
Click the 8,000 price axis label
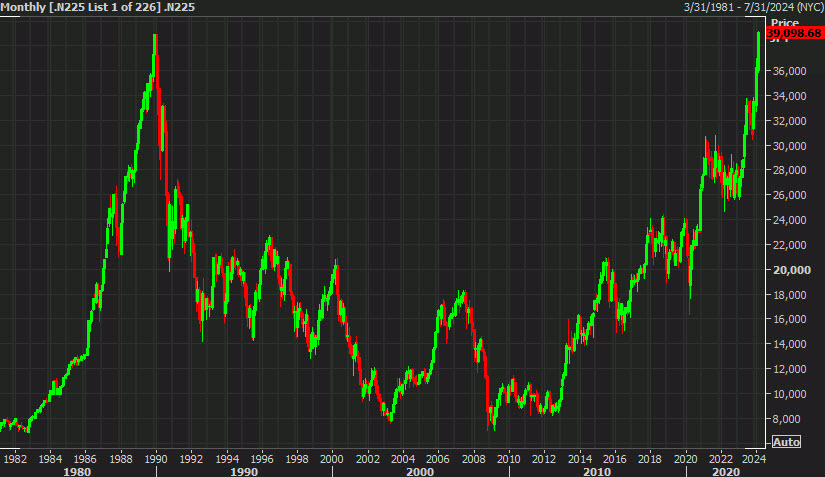pos(787,419)
